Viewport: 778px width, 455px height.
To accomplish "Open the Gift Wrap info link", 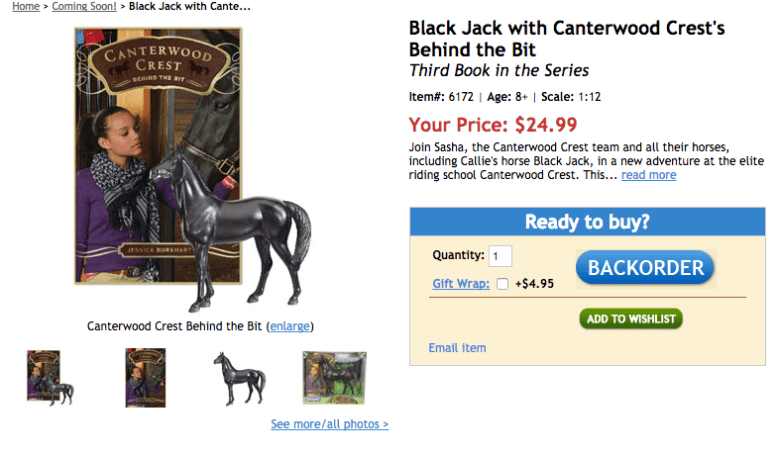I will [461, 284].
